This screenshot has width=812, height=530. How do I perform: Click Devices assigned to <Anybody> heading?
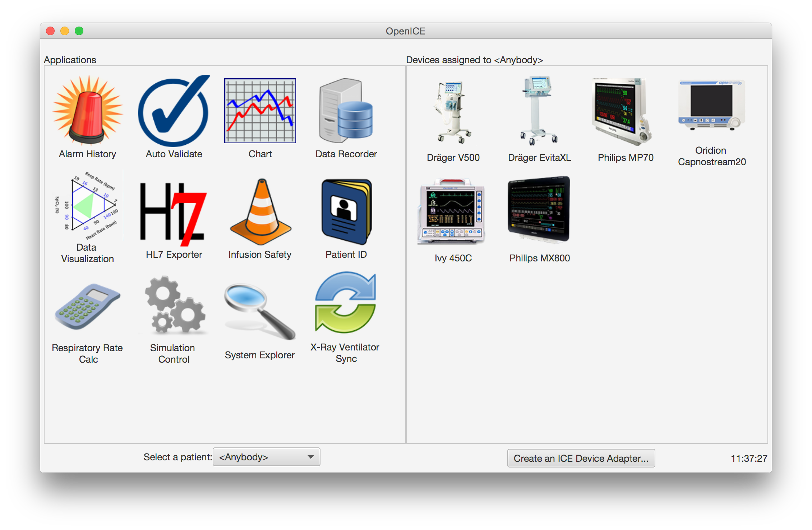(474, 60)
